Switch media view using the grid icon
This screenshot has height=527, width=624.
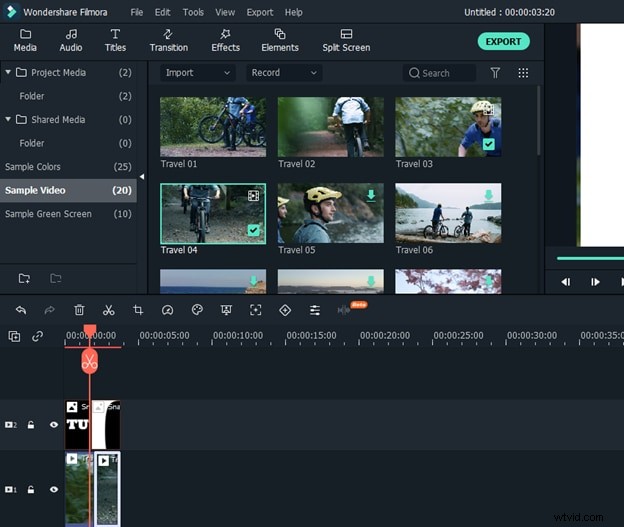tap(523, 73)
